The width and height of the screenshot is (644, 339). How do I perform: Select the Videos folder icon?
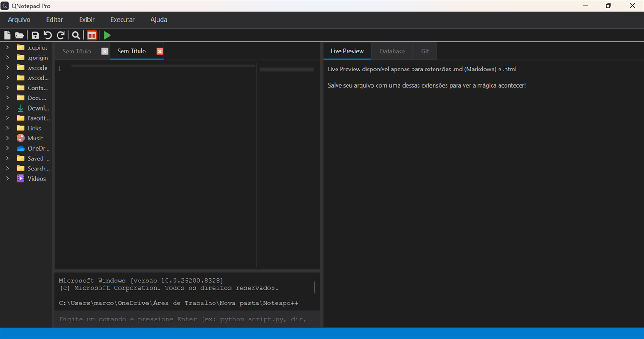(x=21, y=179)
